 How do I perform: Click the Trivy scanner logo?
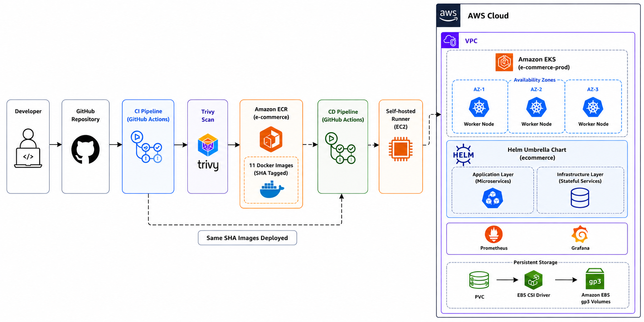pyautogui.click(x=208, y=145)
